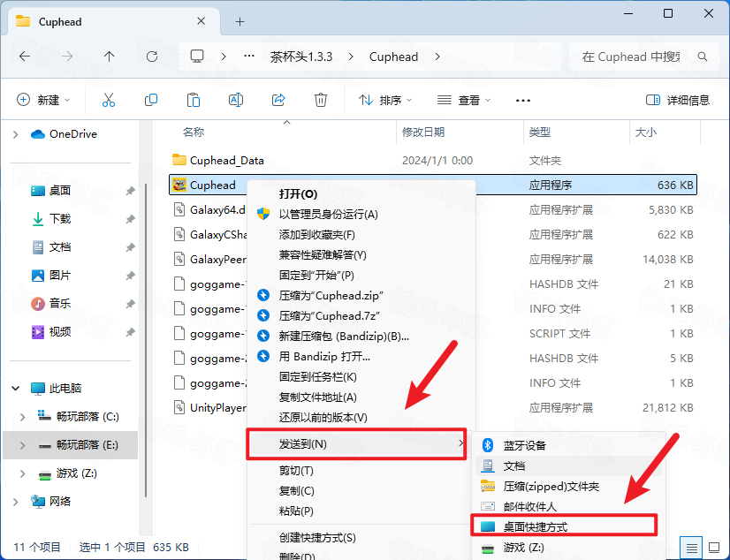Send to Bluetooth device
730x560 pixels.
coord(568,445)
